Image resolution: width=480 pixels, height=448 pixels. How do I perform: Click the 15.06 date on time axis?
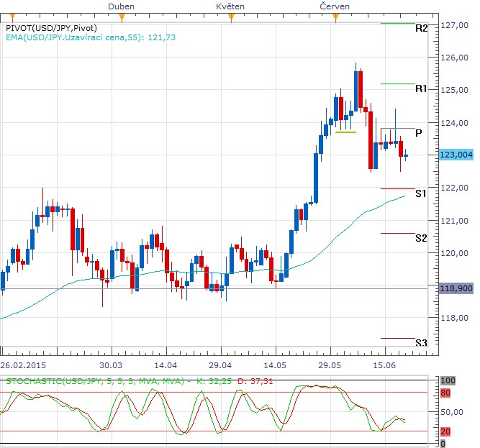point(384,365)
